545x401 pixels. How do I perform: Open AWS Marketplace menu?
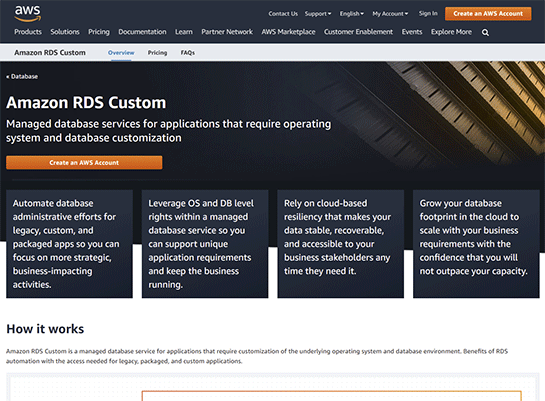288,32
